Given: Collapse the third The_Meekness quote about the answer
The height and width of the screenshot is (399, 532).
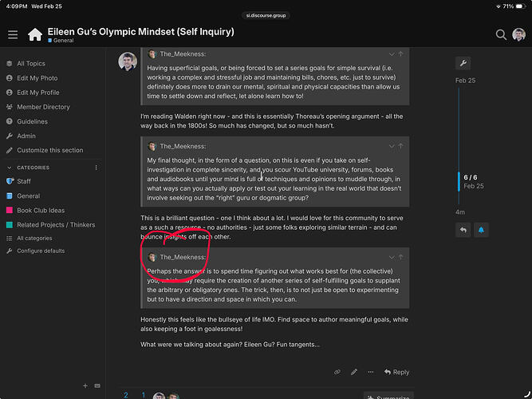Looking at the screenshot, I should (x=392, y=257).
